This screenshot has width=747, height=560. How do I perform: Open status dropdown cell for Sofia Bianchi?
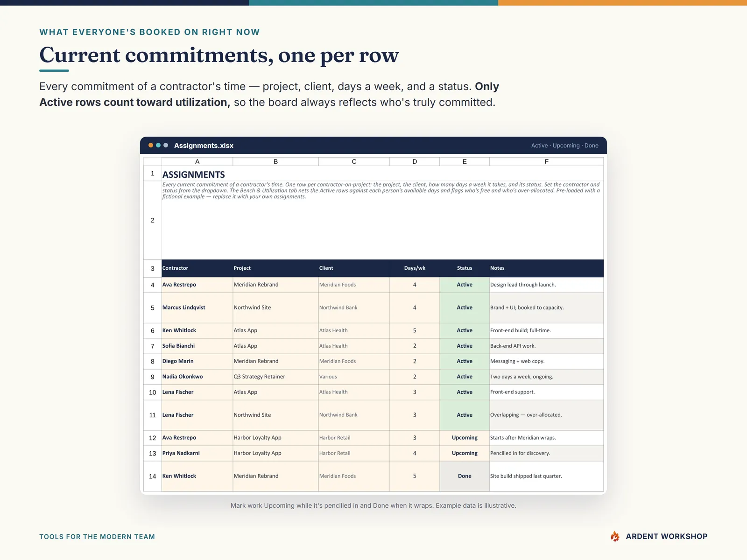(x=465, y=346)
